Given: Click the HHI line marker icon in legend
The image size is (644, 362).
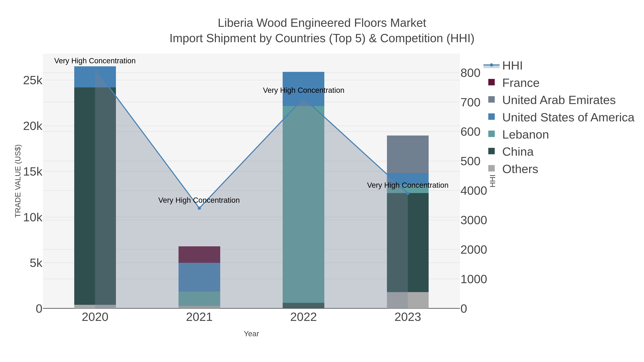Looking at the screenshot, I should pyautogui.click(x=491, y=65).
